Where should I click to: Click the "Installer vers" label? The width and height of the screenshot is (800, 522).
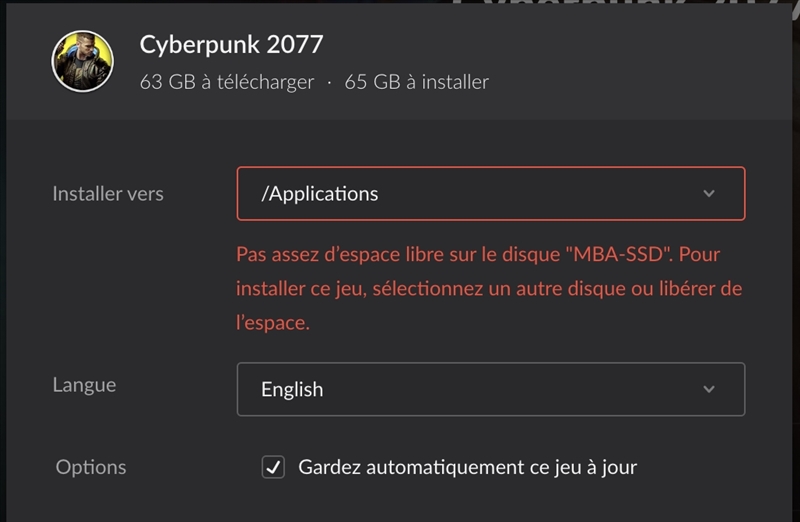[x=108, y=194]
